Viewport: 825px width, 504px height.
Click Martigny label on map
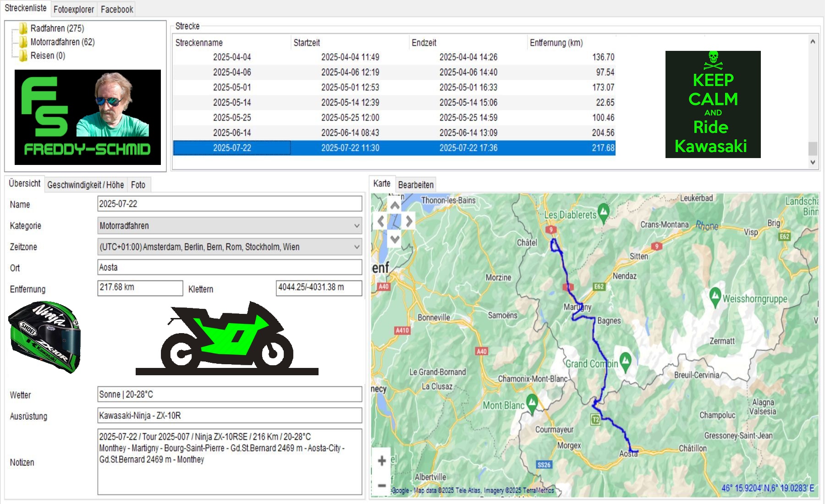point(577,307)
